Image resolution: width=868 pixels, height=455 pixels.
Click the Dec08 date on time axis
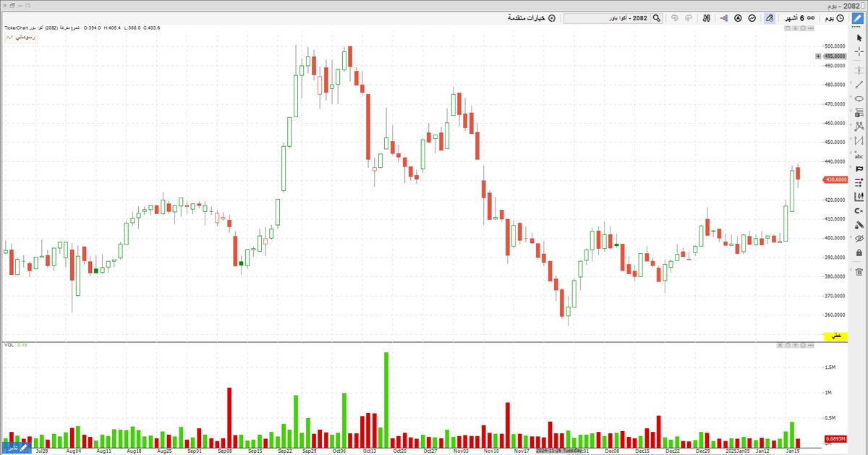[x=612, y=451]
